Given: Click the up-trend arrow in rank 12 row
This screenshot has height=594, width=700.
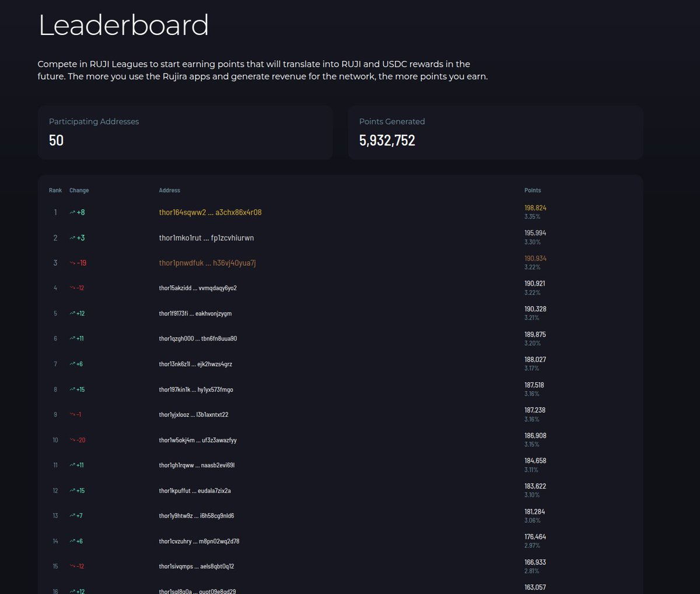Looking at the screenshot, I should [72, 491].
